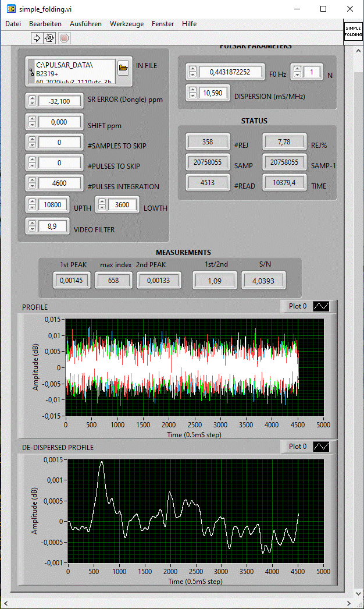Click stepper of VIDEO FILTER field
The width and height of the screenshot is (364, 609).
point(32,226)
